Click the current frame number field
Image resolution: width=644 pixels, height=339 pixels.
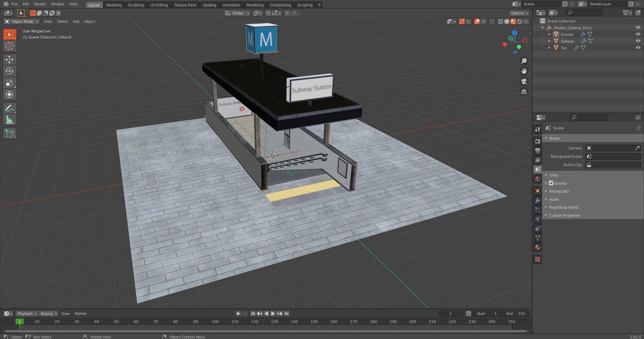point(450,314)
